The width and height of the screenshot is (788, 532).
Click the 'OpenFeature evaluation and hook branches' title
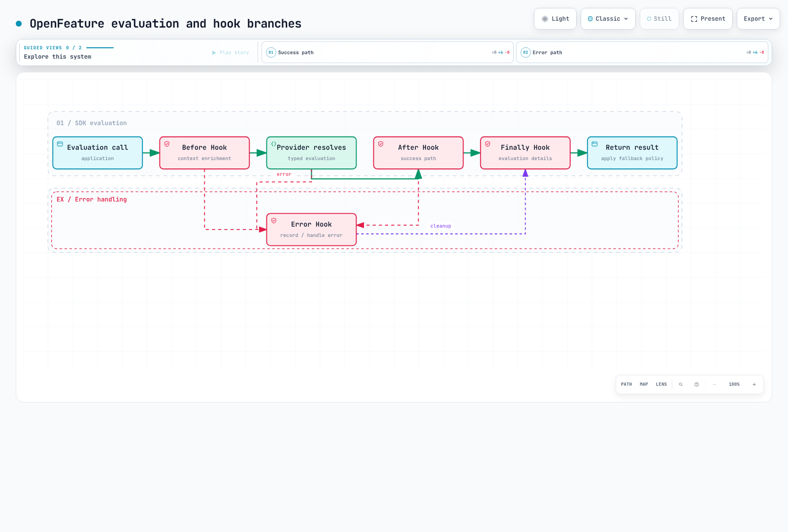click(x=165, y=24)
